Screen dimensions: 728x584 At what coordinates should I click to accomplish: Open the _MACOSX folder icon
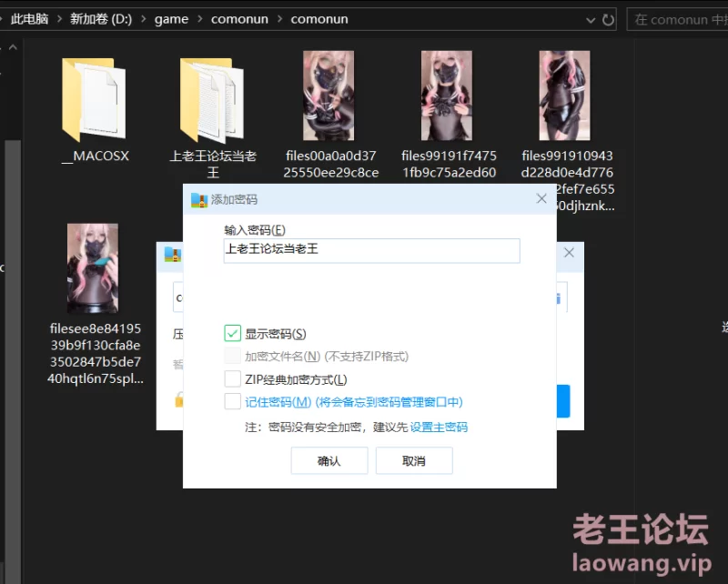point(95,100)
